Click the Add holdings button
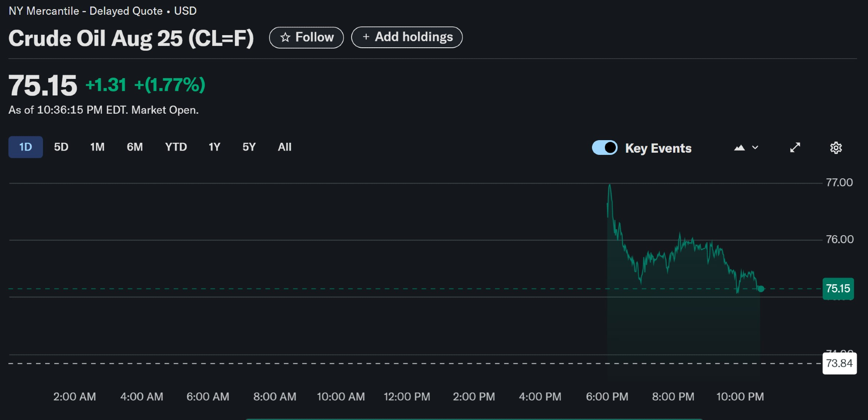Screen dimensions: 868x420 point(407,37)
